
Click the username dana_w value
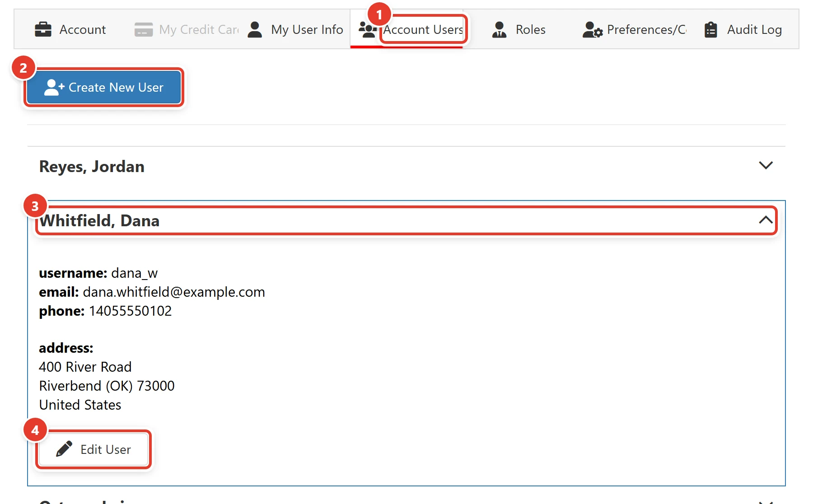134,273
